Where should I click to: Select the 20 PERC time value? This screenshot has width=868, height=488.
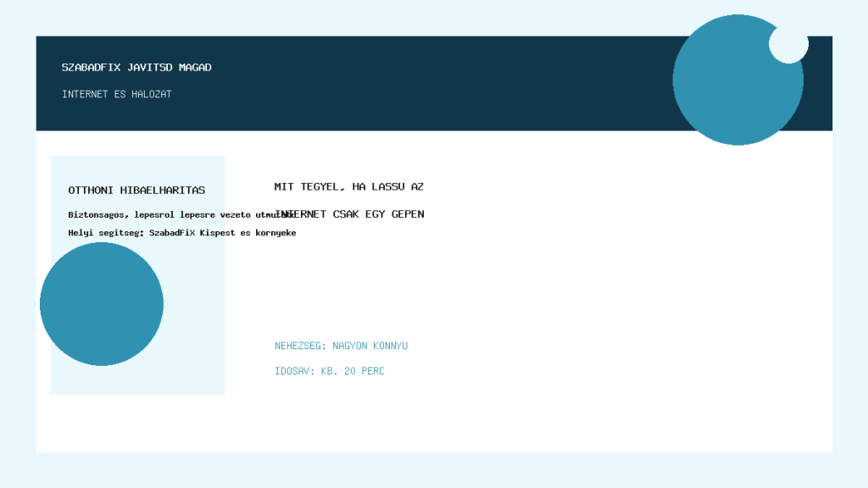[x=364, y=371]
